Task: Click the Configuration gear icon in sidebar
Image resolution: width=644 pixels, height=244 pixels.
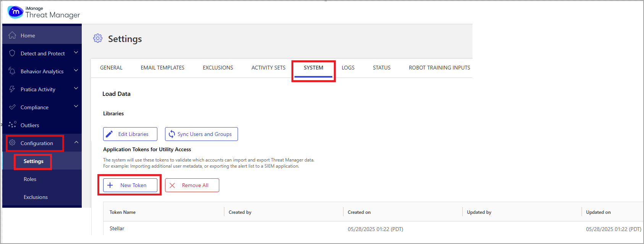Action: pos(12,143)
